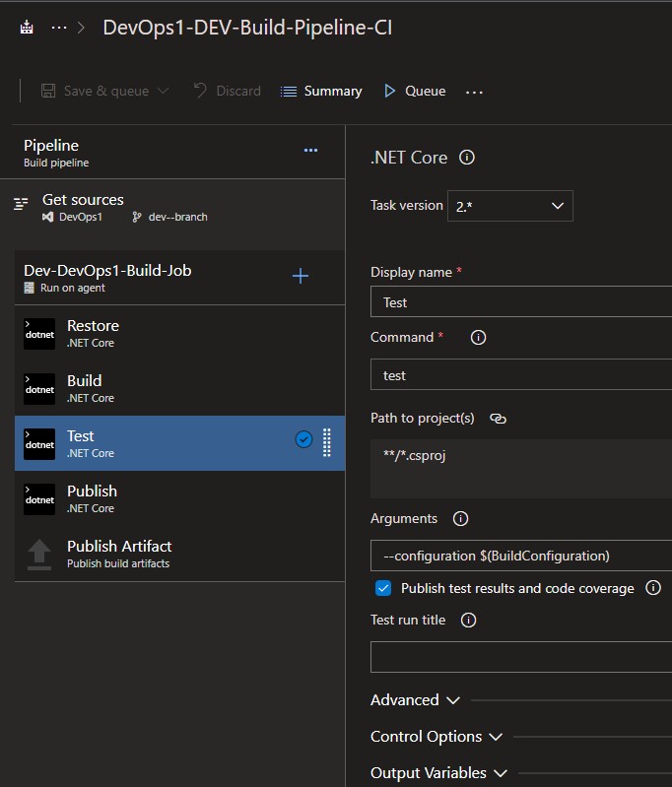Viewport: 672px width, 787px height.
Task: Click the drag handle on the Test task
Action: point(327,442)
